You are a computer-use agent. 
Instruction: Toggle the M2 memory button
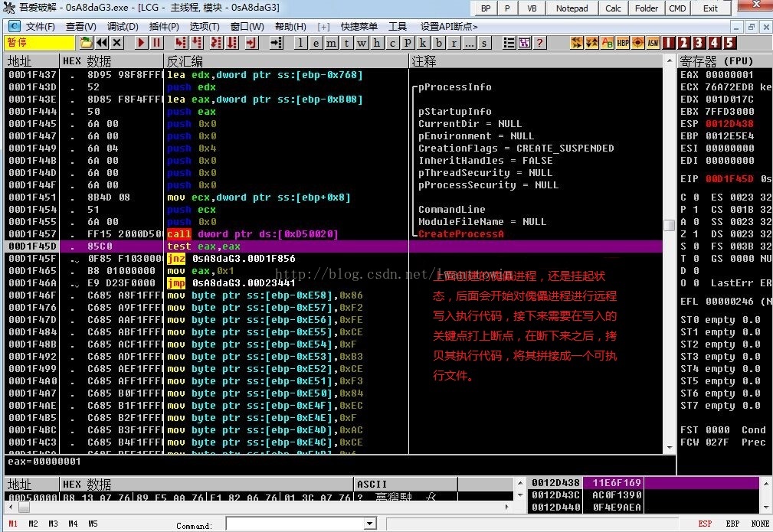33,524
